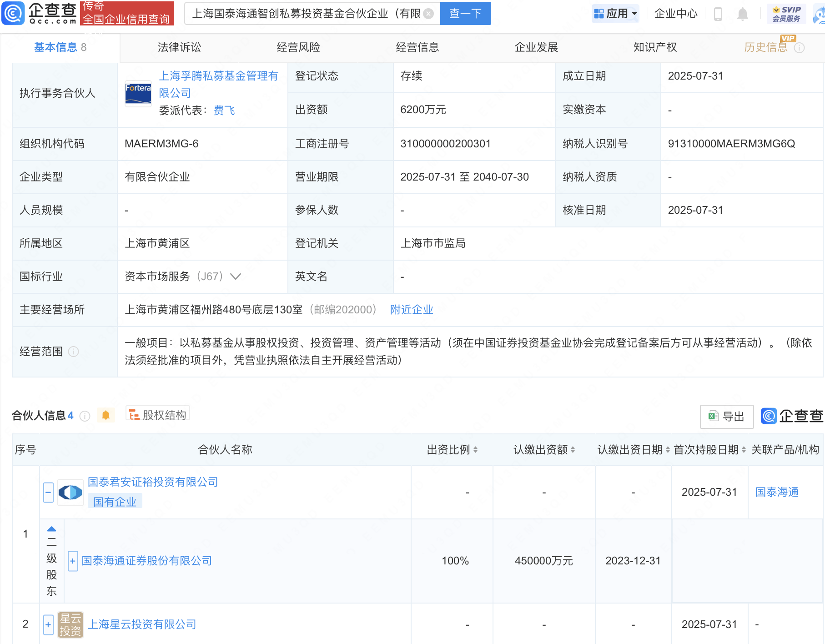Open 应用 dropdown menu

[615, 14]
